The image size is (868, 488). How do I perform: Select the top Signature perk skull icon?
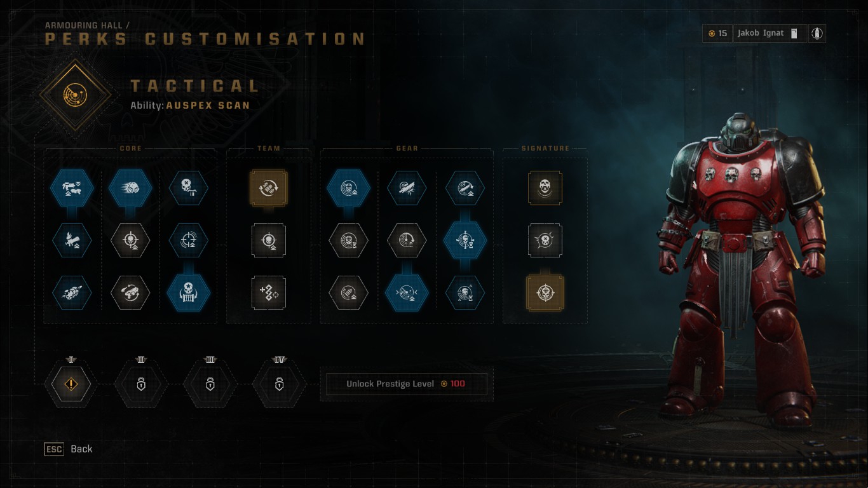click(545, 188)
